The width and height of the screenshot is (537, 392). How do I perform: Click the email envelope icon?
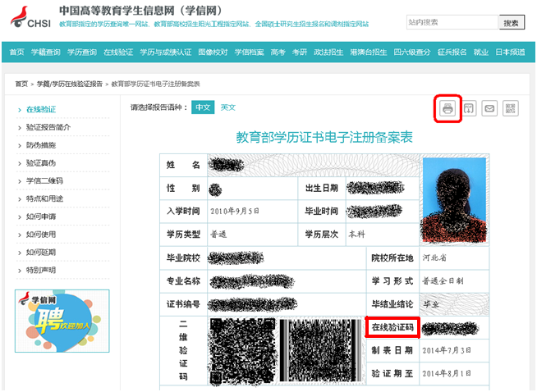click(489, 108)
